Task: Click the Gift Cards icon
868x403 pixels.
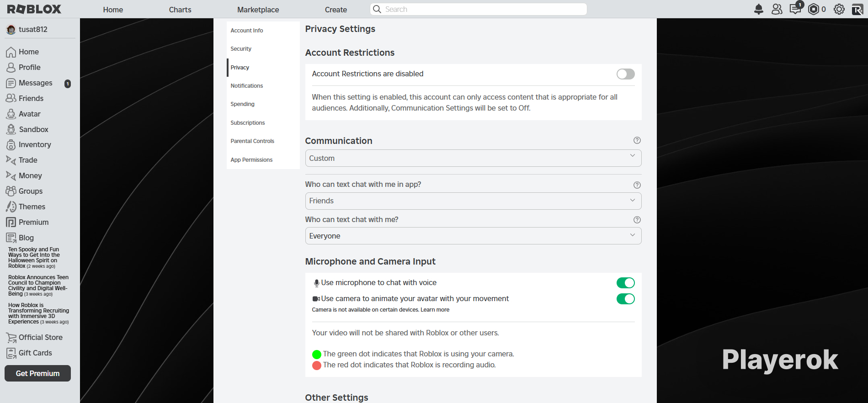Action: pyautogui.click(x=11, y=353)
